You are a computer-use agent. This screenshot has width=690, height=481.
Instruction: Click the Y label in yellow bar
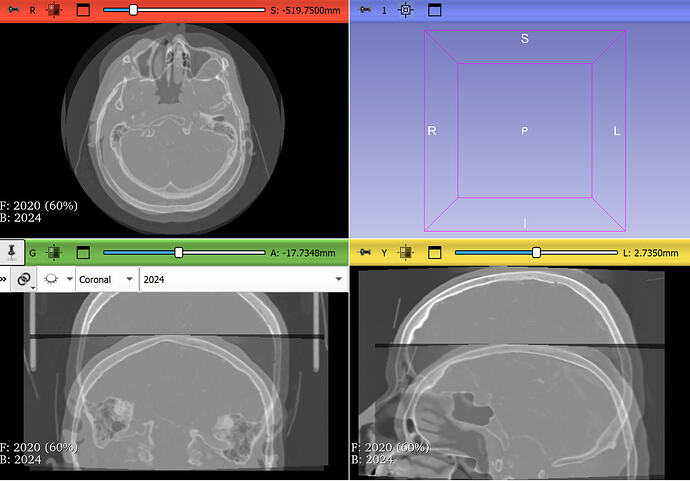pyautogui.click(x=384, y=253)
